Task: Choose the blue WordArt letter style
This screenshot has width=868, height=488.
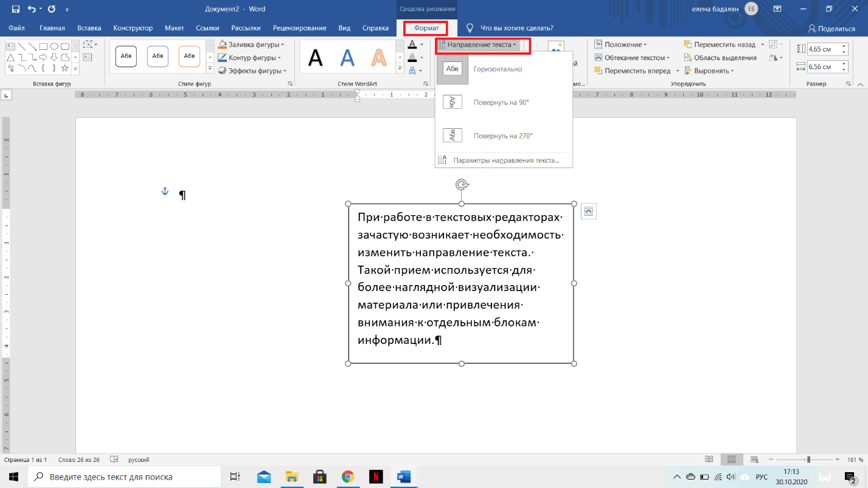Action: tap(347, 58)
